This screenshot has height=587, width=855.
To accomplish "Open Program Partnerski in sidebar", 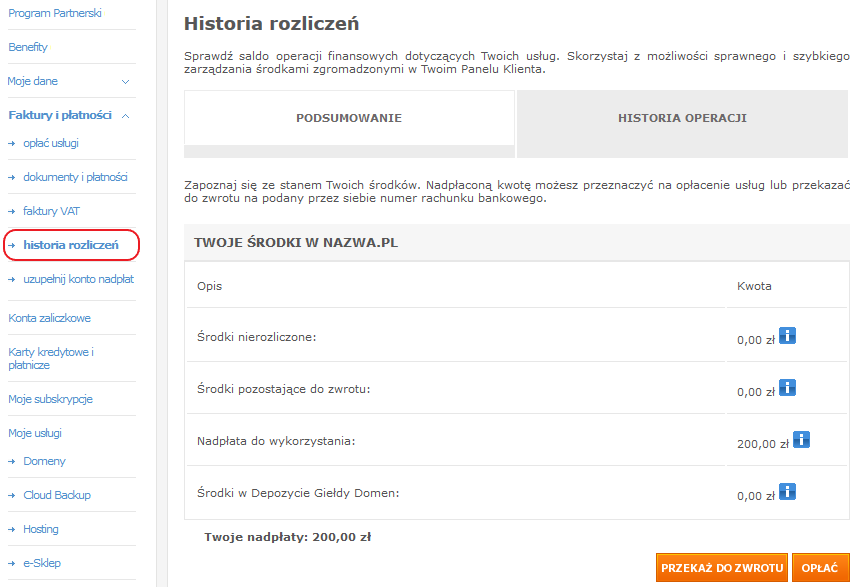I will tap(55, 13).
